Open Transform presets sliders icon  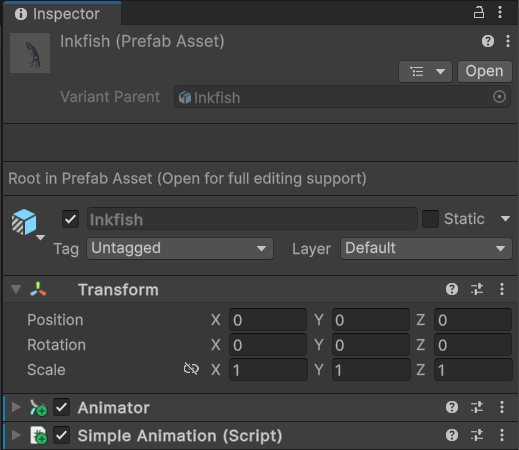click(x=477, y=289)
